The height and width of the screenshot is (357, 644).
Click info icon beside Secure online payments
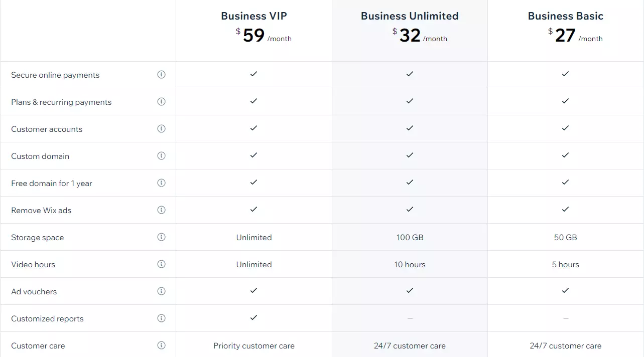point(161,75)
